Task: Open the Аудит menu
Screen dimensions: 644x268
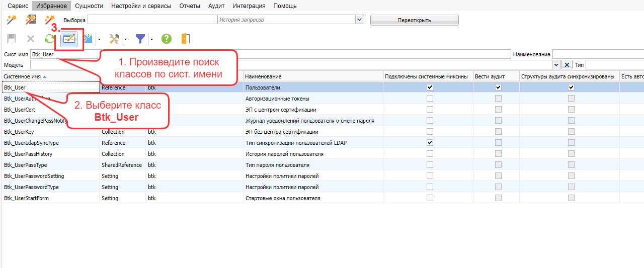Action: tap(216, 6)
